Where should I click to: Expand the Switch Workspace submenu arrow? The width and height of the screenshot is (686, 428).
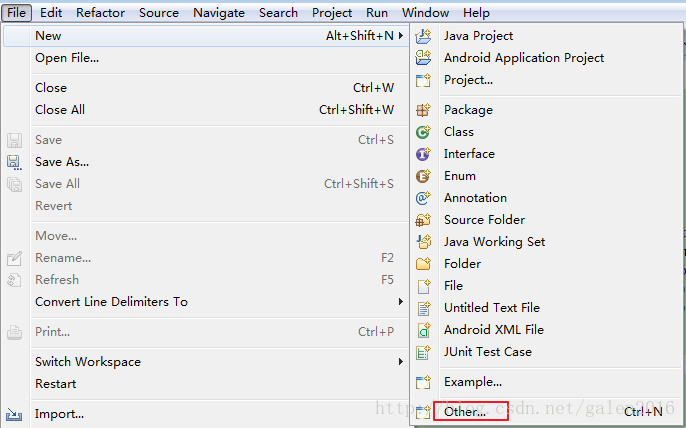pos(401,362)
